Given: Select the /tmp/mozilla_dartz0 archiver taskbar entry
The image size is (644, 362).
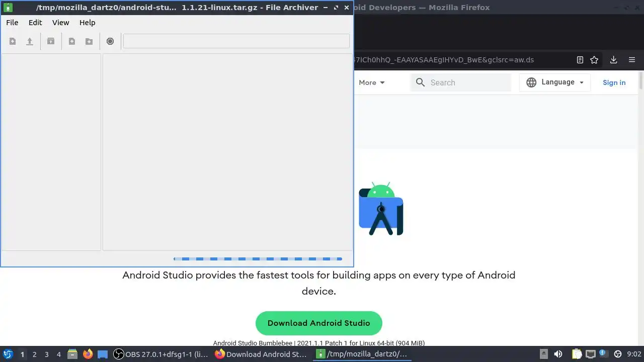Looking at the screenshot, I should pyautogui.click(x=362, y=354).
